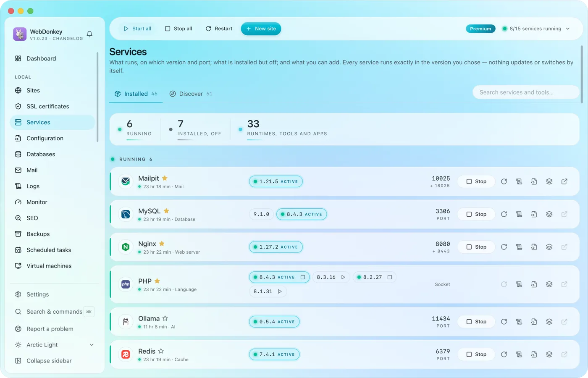Click the Nginx logo icon

(126, 247)
